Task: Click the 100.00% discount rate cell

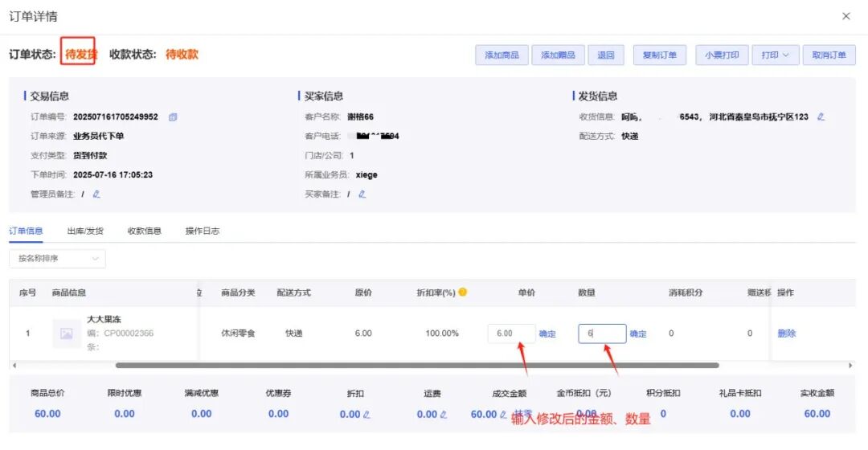Action: [x=442, y=333]
